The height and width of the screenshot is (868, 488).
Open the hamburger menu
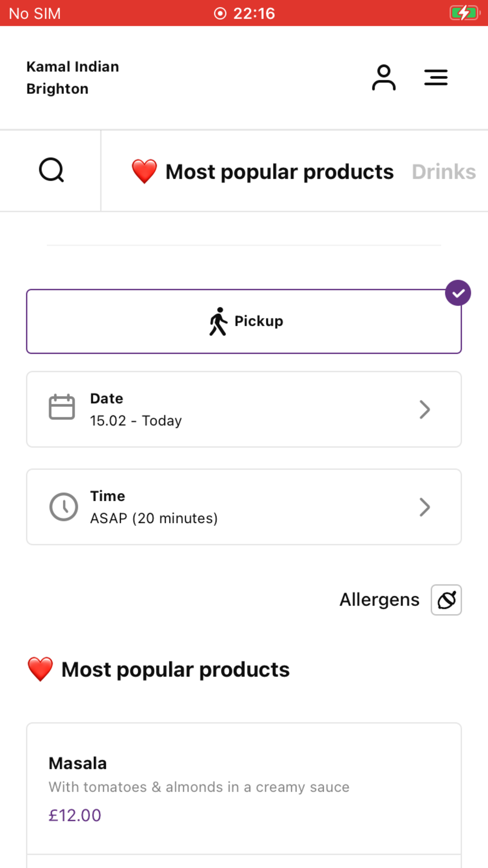(436, 77)
